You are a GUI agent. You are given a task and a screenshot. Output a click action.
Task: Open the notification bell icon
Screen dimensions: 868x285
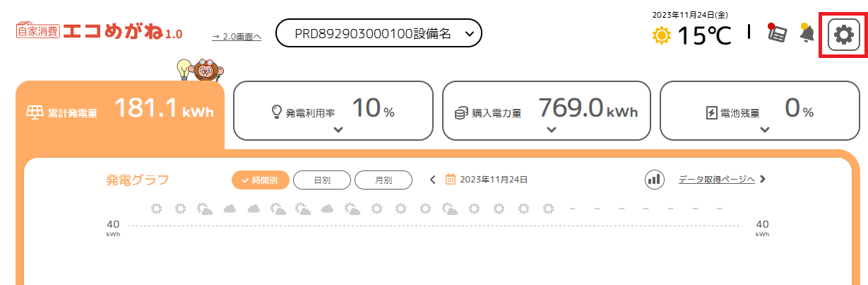(806, 33)
